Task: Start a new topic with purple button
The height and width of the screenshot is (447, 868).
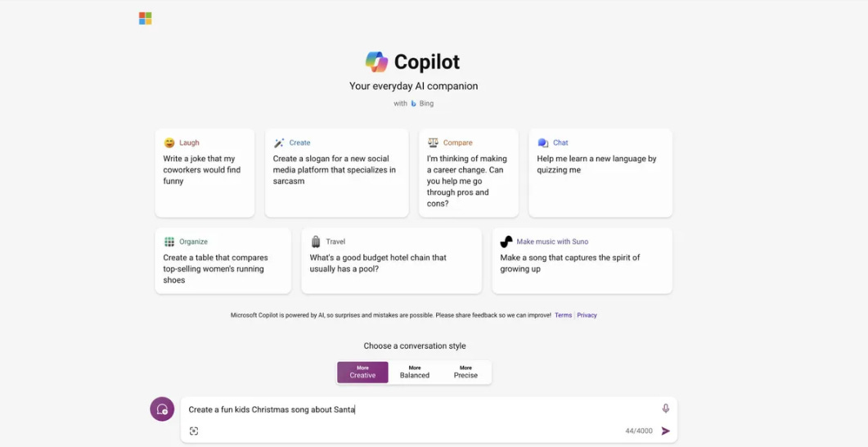Action: [x=162, y=409]
